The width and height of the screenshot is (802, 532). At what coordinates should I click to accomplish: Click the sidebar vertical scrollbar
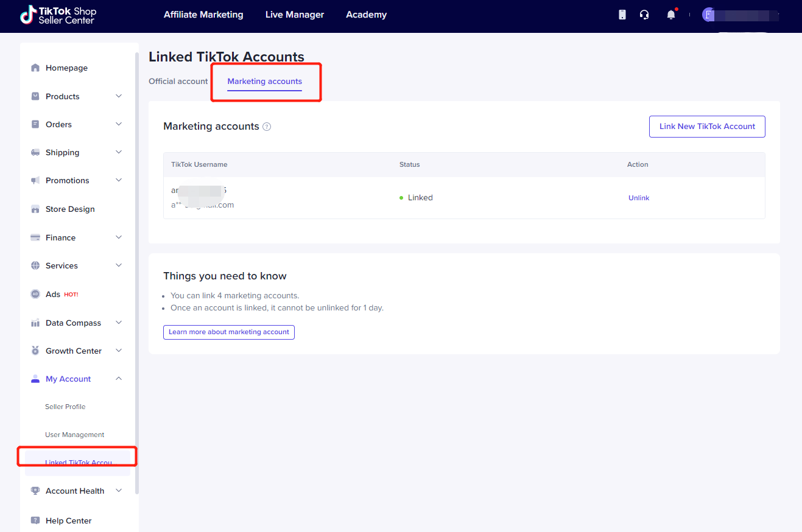pos(137,274)
